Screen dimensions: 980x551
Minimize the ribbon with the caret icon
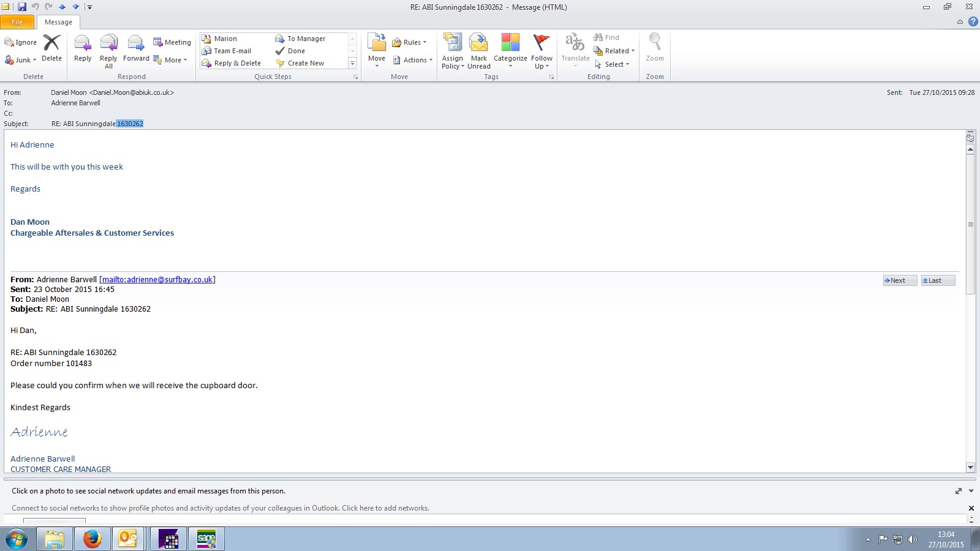click(x=960, y=22)
